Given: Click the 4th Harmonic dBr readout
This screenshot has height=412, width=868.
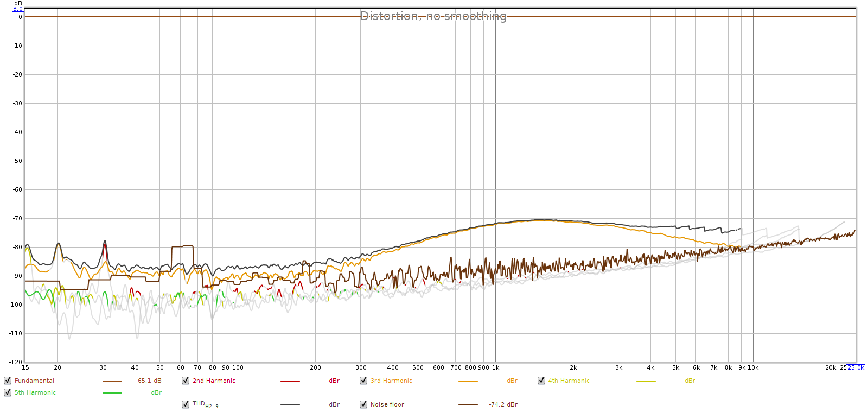Looking at the screenshot, I should [x=690, y=381].
